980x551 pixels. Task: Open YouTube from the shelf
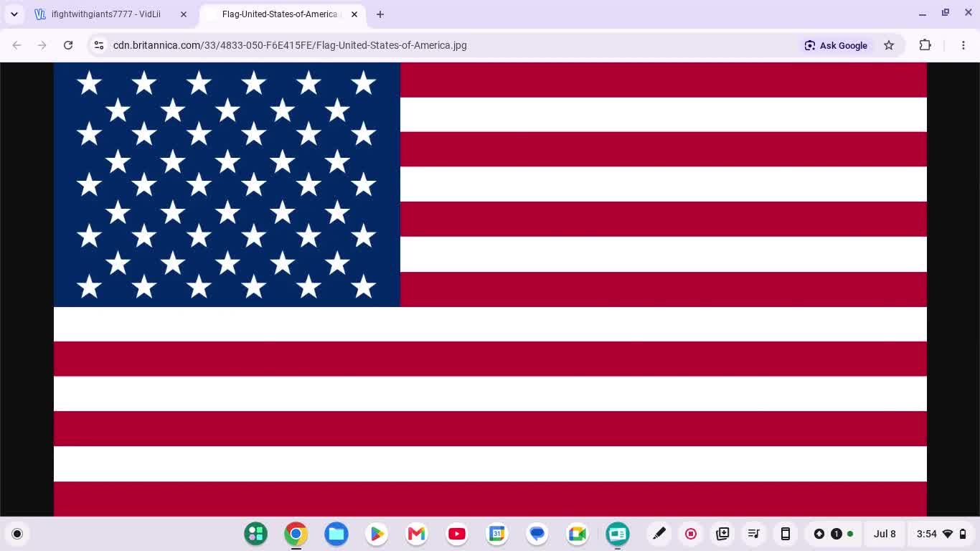pos(457,534)
